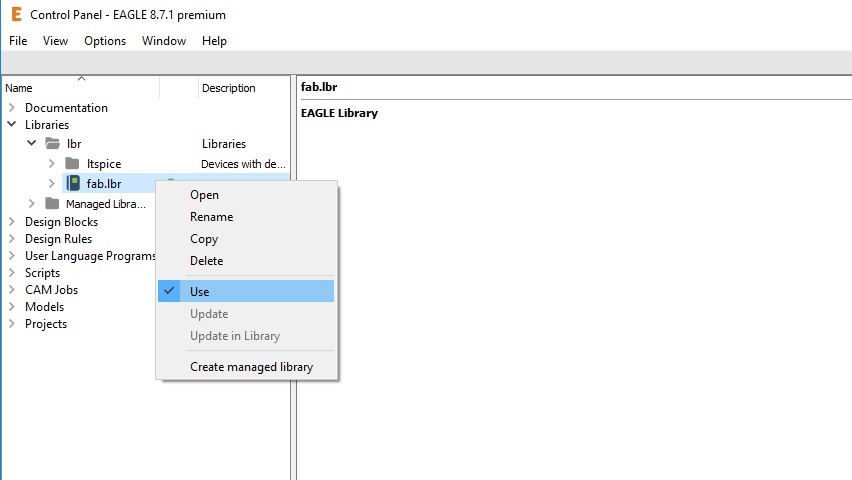Select the Design Rules item
The height and width of the screenshot is (480, 852).
(58, 239)
